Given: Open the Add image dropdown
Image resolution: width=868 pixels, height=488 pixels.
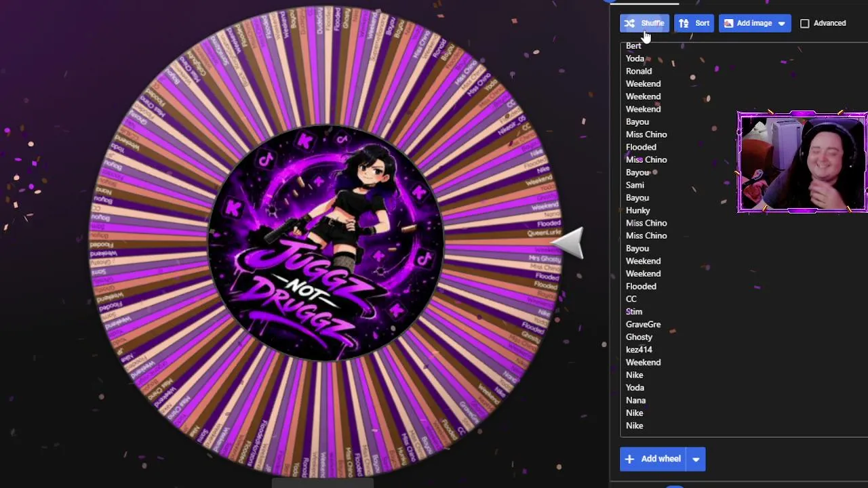Looking at the screenshot, I should coord(755,23).
